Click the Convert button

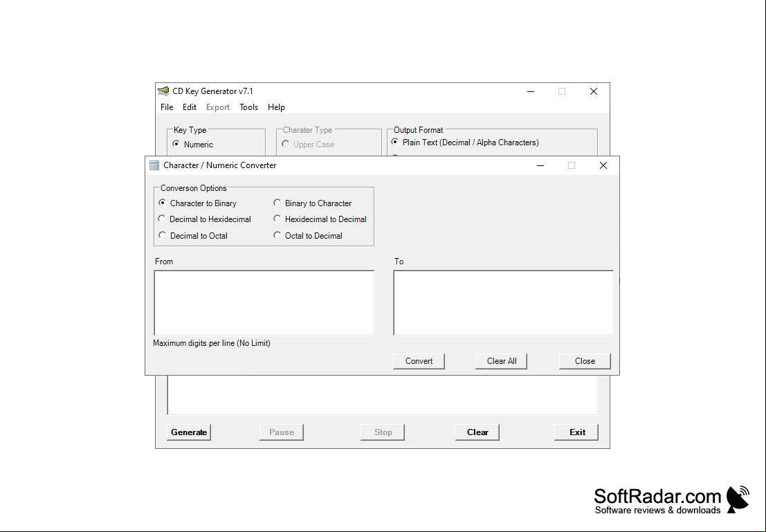(x=419, y=361)
